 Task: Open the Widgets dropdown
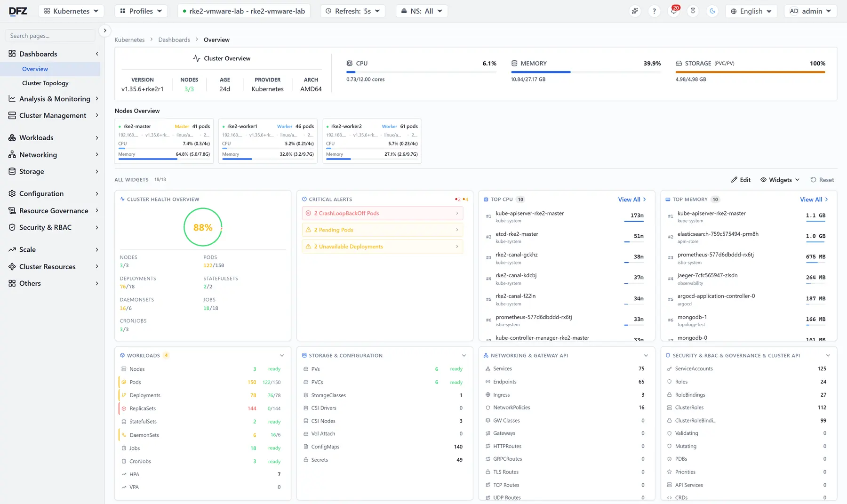click(780, 180)
